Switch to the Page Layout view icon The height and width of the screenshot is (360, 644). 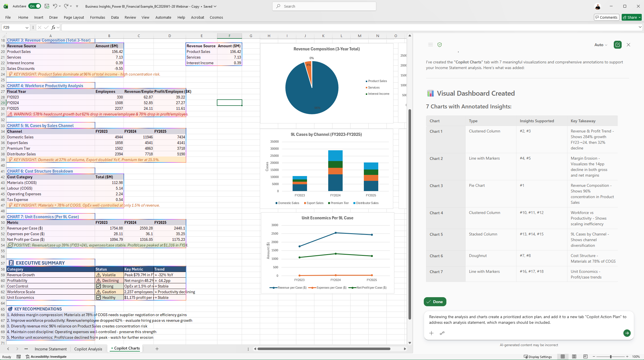click(574, 357)
